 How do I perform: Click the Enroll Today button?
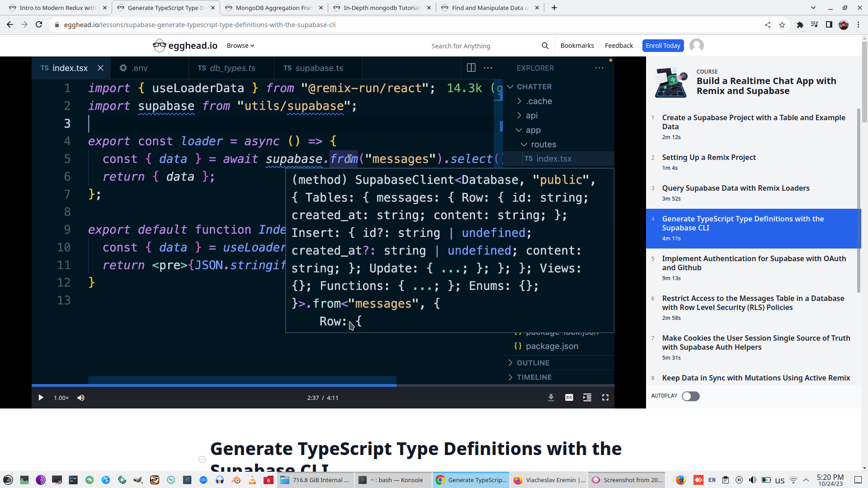click(662, 46)
